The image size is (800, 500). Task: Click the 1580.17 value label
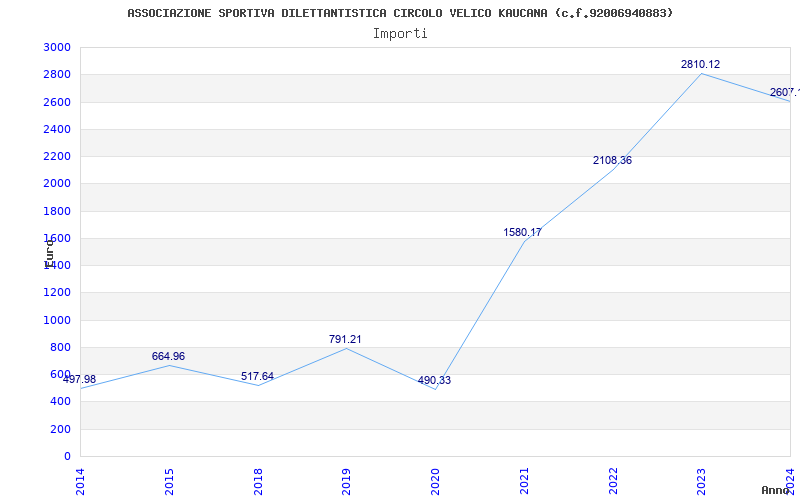pos(522,233)
